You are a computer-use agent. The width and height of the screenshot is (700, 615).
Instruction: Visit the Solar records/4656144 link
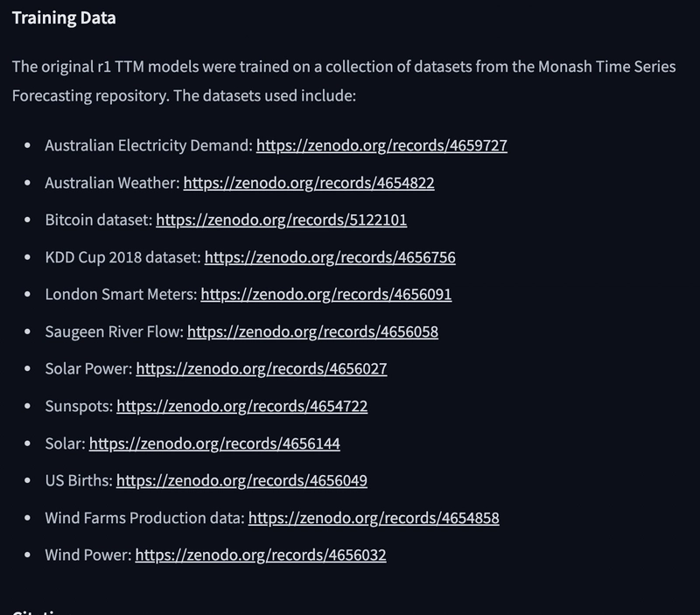214,444
